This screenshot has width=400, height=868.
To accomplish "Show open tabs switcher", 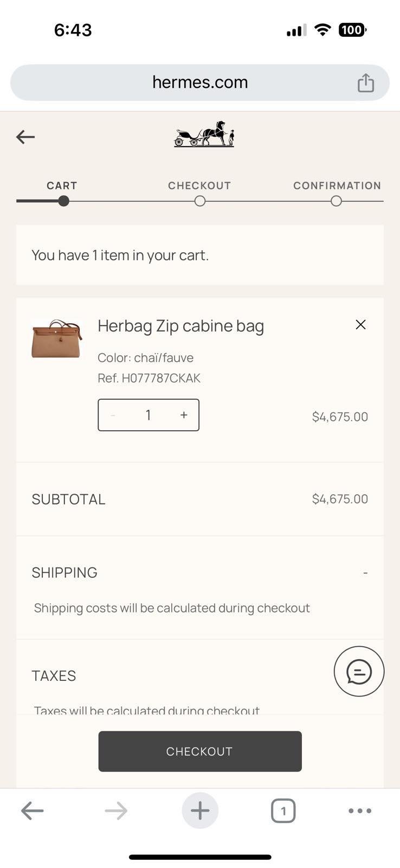I will 283,811.
